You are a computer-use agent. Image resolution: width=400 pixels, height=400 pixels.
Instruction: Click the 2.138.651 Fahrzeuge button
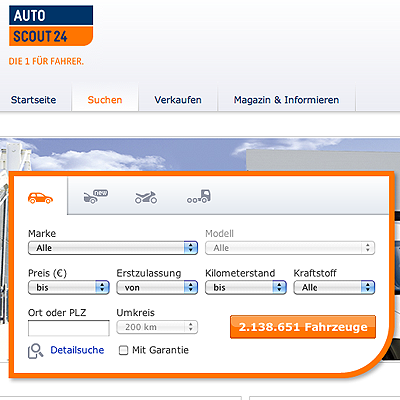point(303,327)
